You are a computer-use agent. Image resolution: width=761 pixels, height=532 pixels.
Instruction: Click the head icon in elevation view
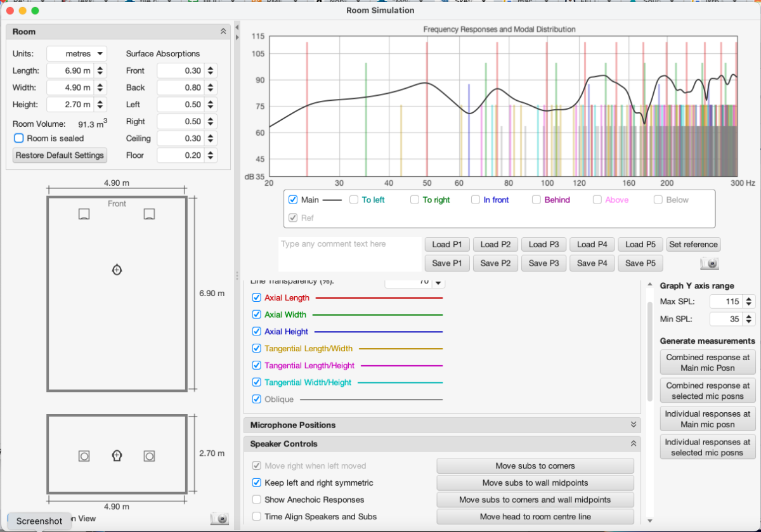click(117, 455)
